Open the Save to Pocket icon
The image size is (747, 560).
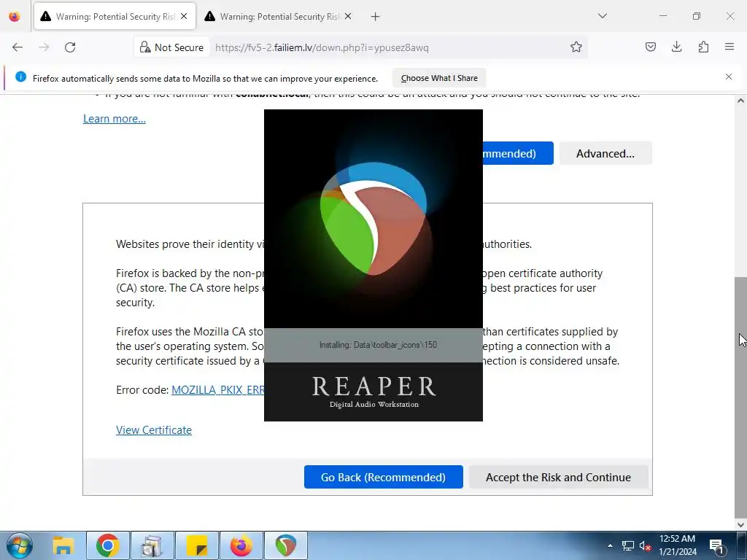click(x=650, y=47)
